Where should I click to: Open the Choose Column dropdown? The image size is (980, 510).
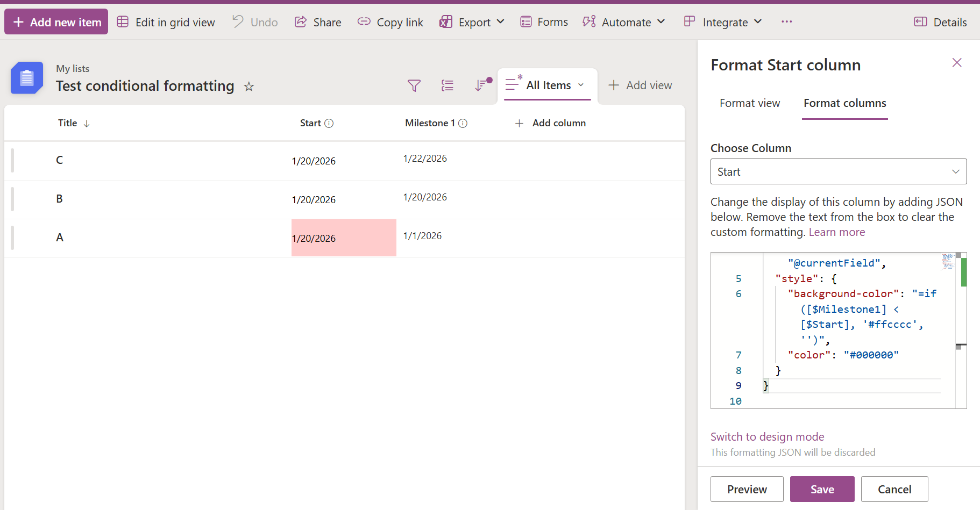839,171
